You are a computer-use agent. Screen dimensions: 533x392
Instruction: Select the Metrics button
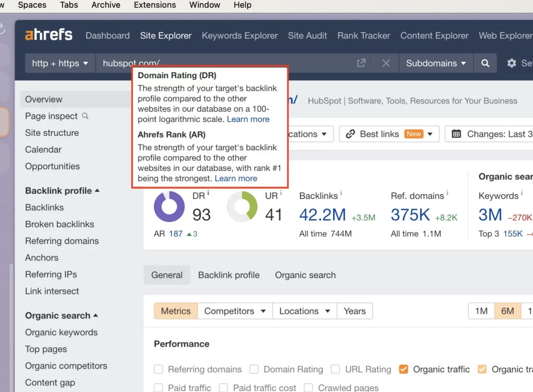[176, 311]
